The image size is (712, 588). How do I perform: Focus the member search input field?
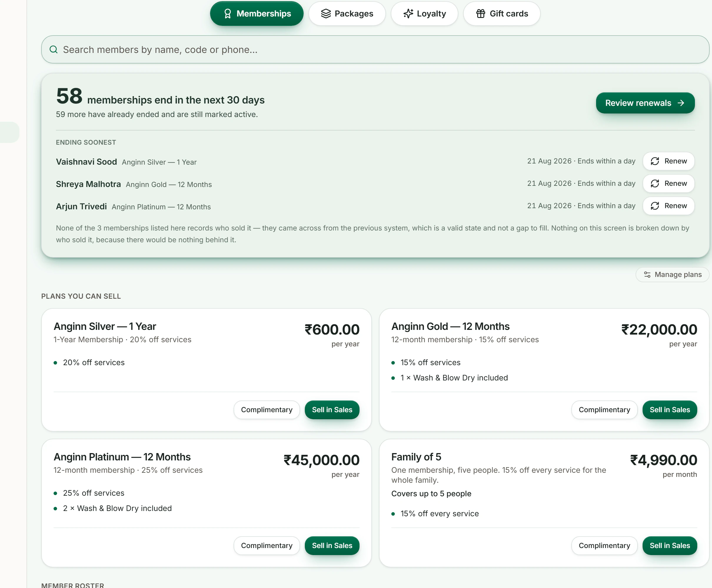(x=375, y=49)
